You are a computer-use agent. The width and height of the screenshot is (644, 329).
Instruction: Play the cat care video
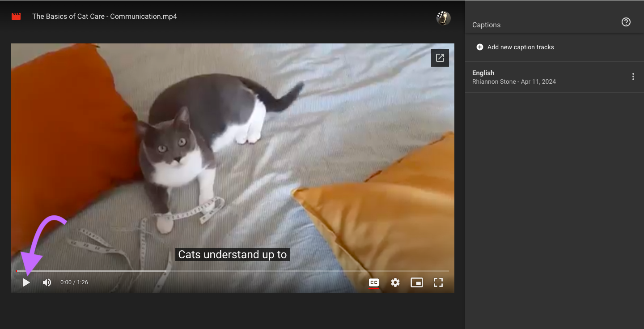(26, 282)
